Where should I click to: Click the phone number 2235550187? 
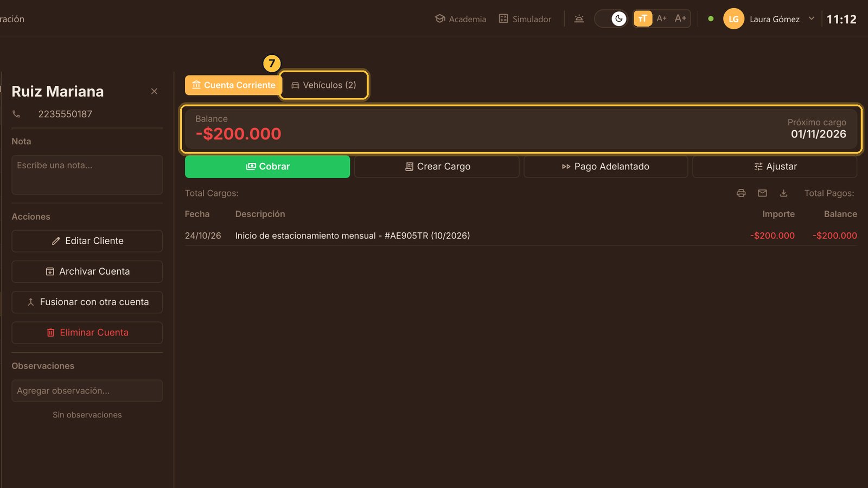[65, 114]
